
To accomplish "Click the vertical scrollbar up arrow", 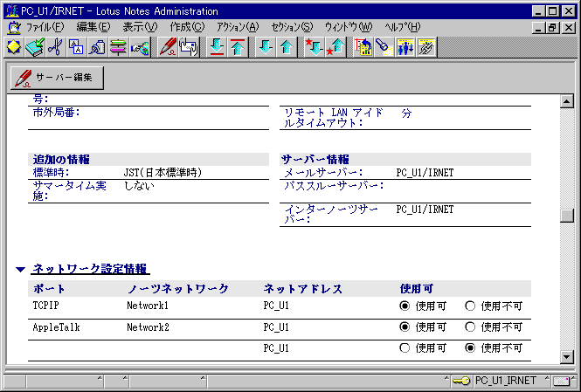I will click(x=567, y=101).
